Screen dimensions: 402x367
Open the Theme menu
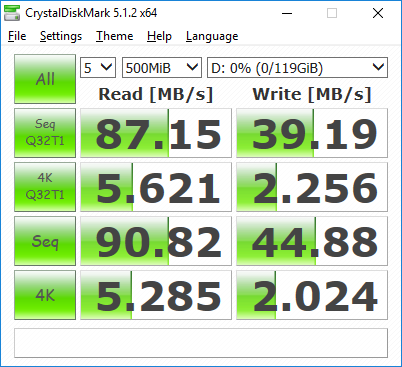coord(114,36)
